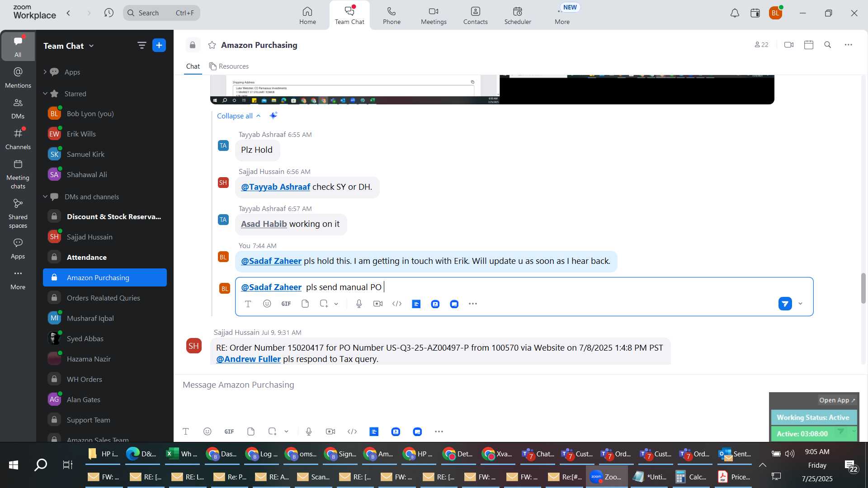Star the Amazon Purchasing channel
Screen dimensions: 868x488
[x=212, y=45]
